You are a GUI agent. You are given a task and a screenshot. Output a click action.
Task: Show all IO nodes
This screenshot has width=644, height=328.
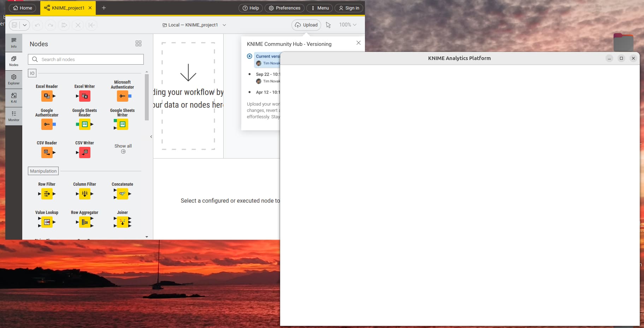[x=123, y=149]
